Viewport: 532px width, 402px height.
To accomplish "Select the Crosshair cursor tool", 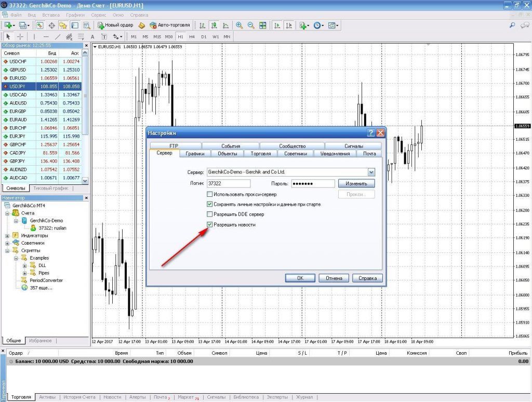I will tap(20, 37).
